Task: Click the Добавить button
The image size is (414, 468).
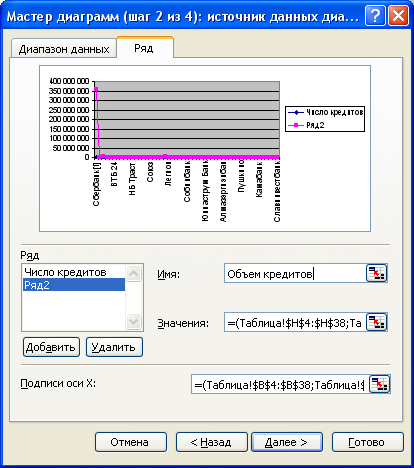Action: click(x=51, y=347)
